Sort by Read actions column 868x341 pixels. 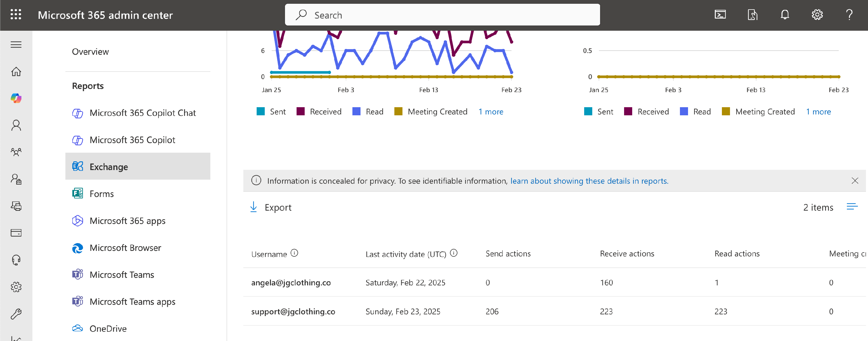tap(737, 254)
